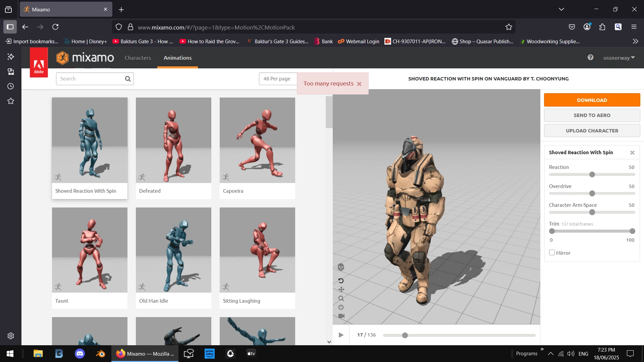Play the animation preview

(x=341, y=335)
